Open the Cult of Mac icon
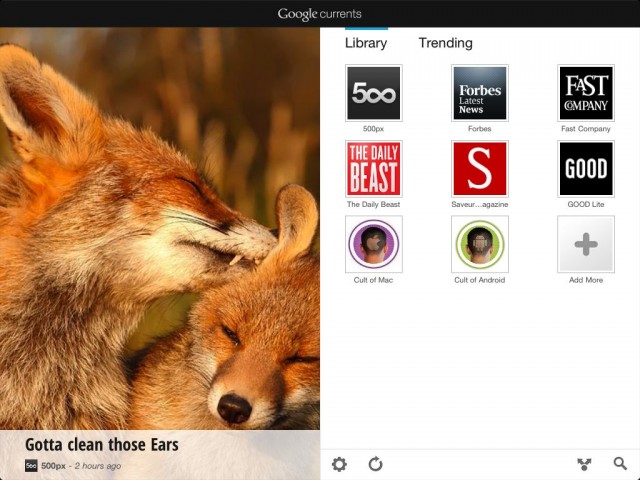 [x=373, y=244]
